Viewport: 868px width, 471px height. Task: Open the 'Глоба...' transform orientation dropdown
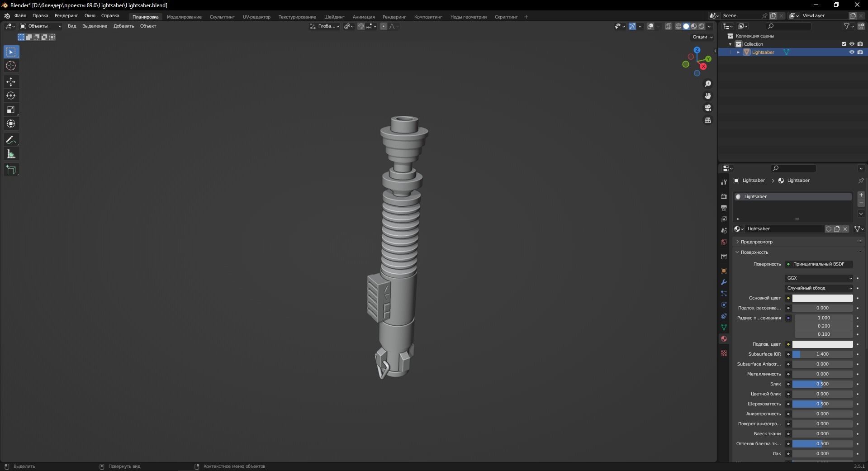click(325, 26)
